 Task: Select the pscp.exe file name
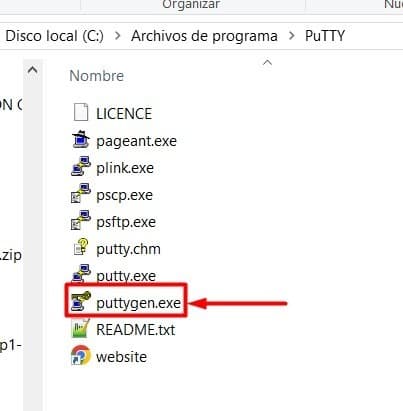coord(124,195)
